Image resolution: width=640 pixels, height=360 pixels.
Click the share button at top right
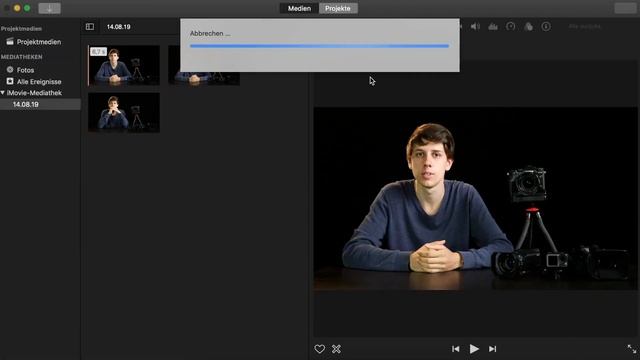625,8
